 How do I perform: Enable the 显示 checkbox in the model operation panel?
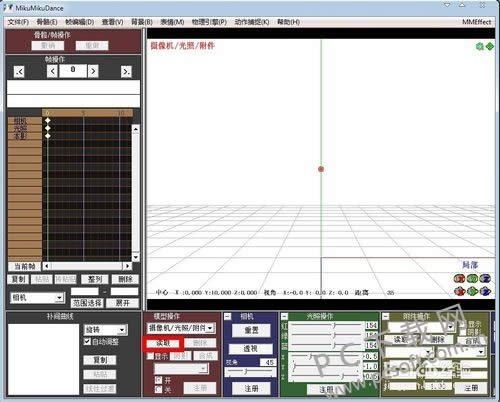pyautogui.click(x=150, y=356)
